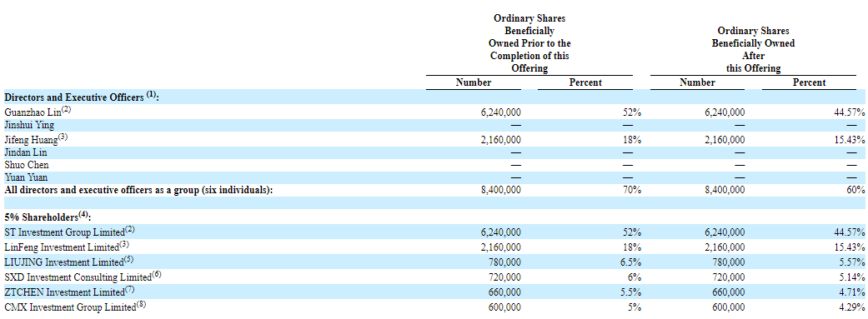Select the SXD Investment Consulting Limited entry
This screenshot has width=868, height=319.
click(83, 276)
